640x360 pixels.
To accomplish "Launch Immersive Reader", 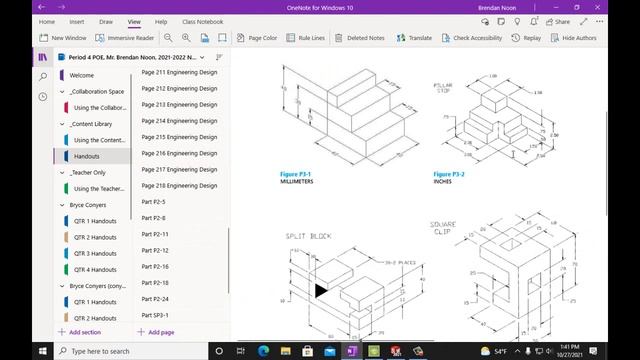I will 124,38.
